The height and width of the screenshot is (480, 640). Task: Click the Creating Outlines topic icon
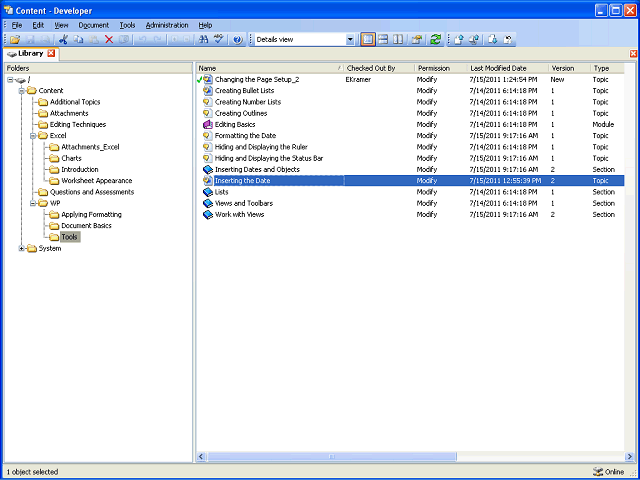coord(208,113)
